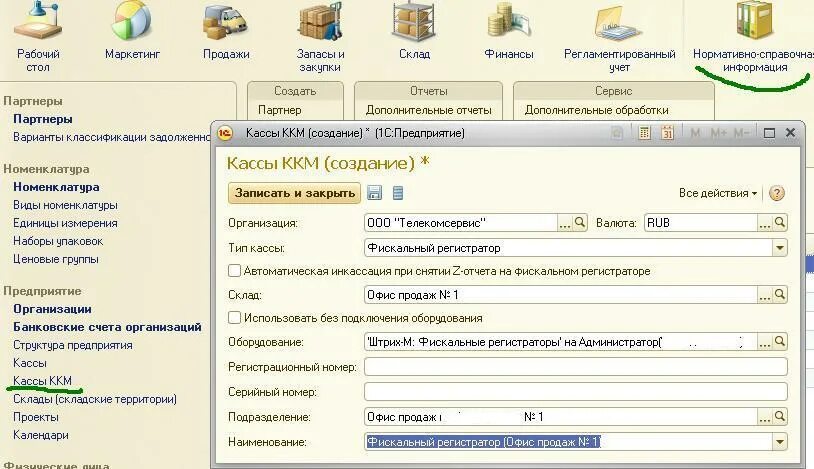The height and width of the screenshot is (469, 814).
Task: Click the 1C logo icon in dialog title
Action: [x=225, y=133]
